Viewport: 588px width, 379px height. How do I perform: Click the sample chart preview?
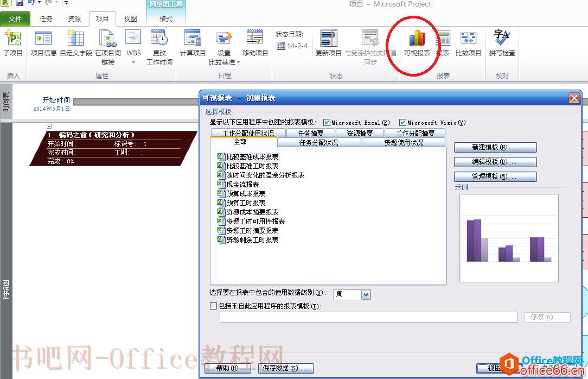[x=509, y=238]
